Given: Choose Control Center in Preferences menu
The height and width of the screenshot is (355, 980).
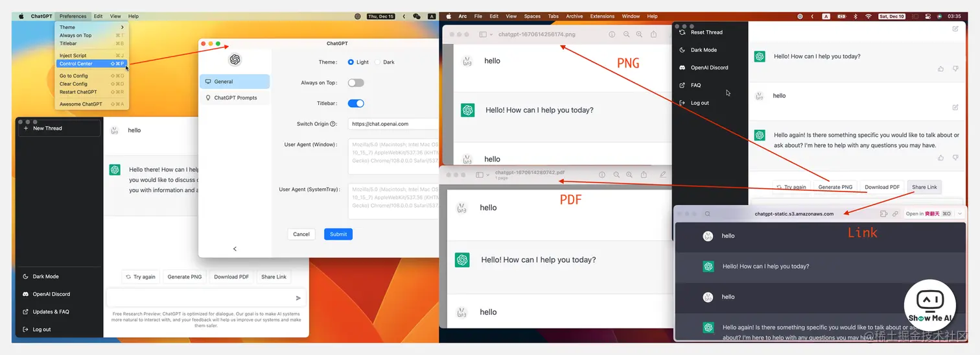Looking at the screenshot, I should (x=93, y=64).
